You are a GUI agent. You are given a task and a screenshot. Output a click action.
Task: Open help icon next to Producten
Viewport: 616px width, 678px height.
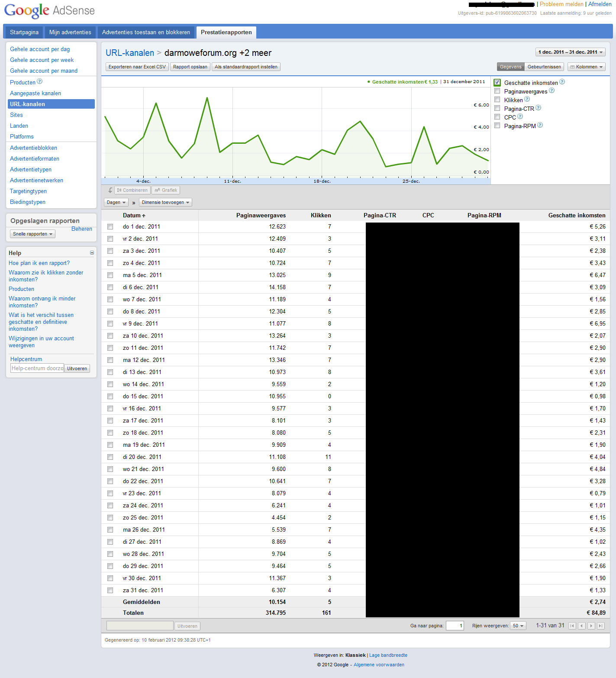click(x=40, y=81)
